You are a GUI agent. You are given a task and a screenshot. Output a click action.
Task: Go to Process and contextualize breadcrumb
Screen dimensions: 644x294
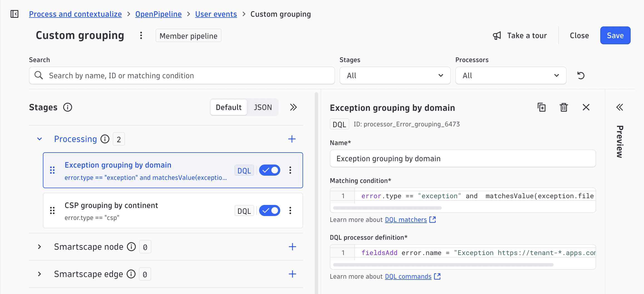[x=75, y=14]
